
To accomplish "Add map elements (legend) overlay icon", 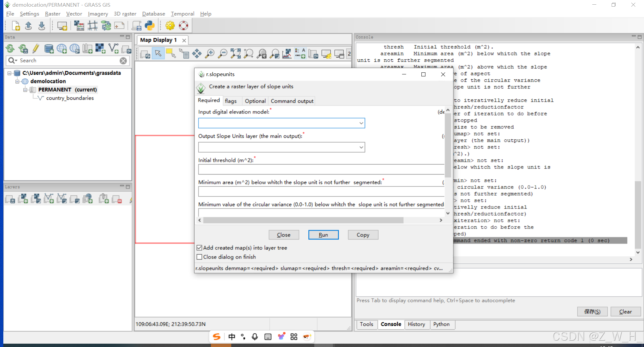I will [x=300, y=53].
